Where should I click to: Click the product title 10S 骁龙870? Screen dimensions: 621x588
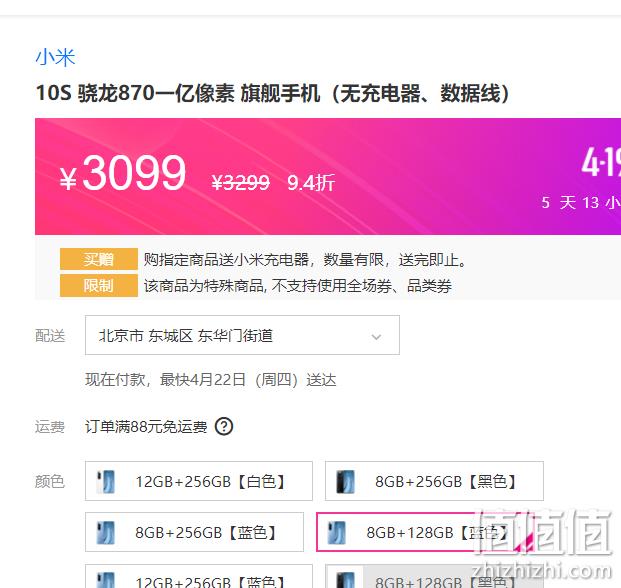pos(273,93)
